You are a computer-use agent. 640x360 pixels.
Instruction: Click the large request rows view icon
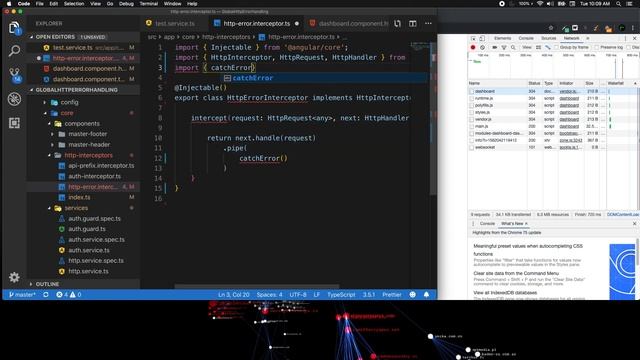[x=538, y=47]
